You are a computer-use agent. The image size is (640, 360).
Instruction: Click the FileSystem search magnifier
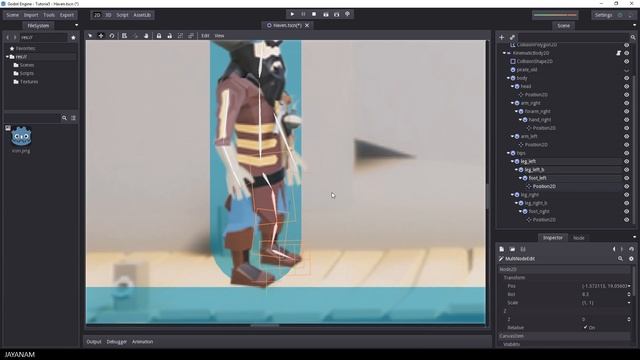[64, 118]
